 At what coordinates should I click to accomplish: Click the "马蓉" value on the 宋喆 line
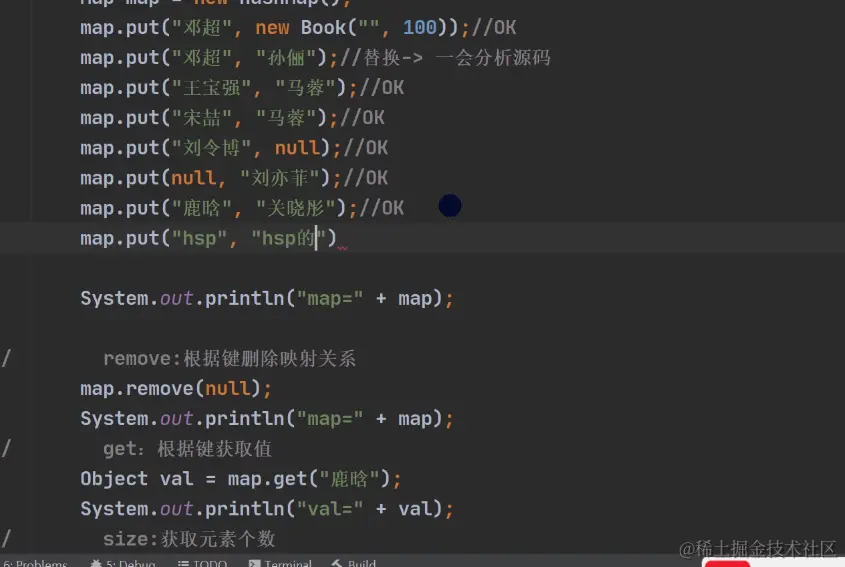[286, 118]
